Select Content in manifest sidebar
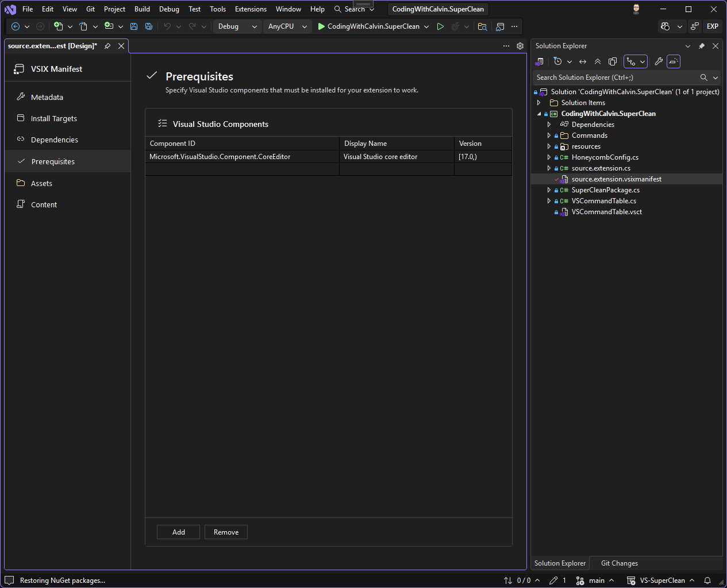This screenshot has height=588, width=727. pos(68,204)
